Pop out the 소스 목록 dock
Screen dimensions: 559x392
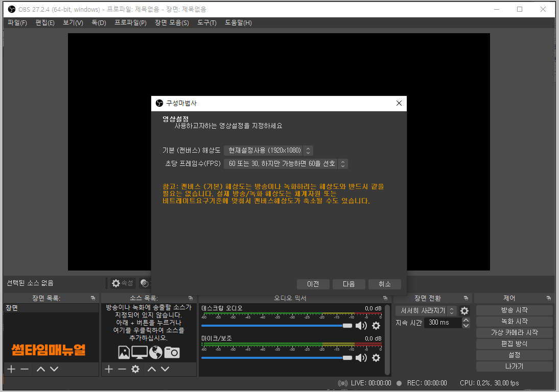tap(191, 298)
